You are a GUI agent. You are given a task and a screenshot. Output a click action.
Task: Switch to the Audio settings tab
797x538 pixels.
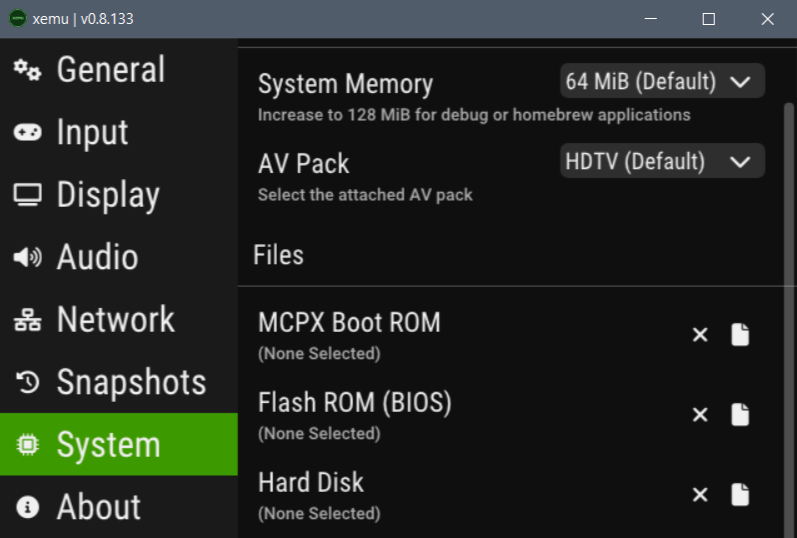pyautogui.click(x=96, y=257)
